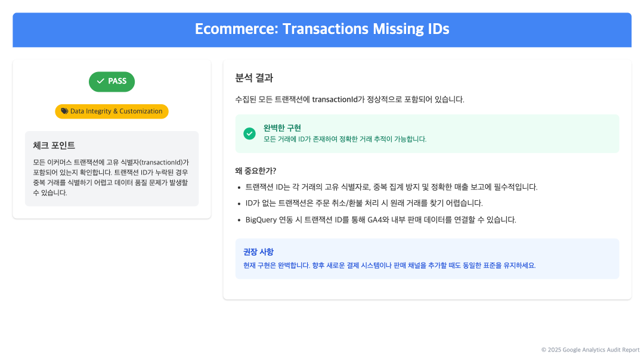Click the 체크 포인트 heading
The image size is (644, 358).
[54, 145]
